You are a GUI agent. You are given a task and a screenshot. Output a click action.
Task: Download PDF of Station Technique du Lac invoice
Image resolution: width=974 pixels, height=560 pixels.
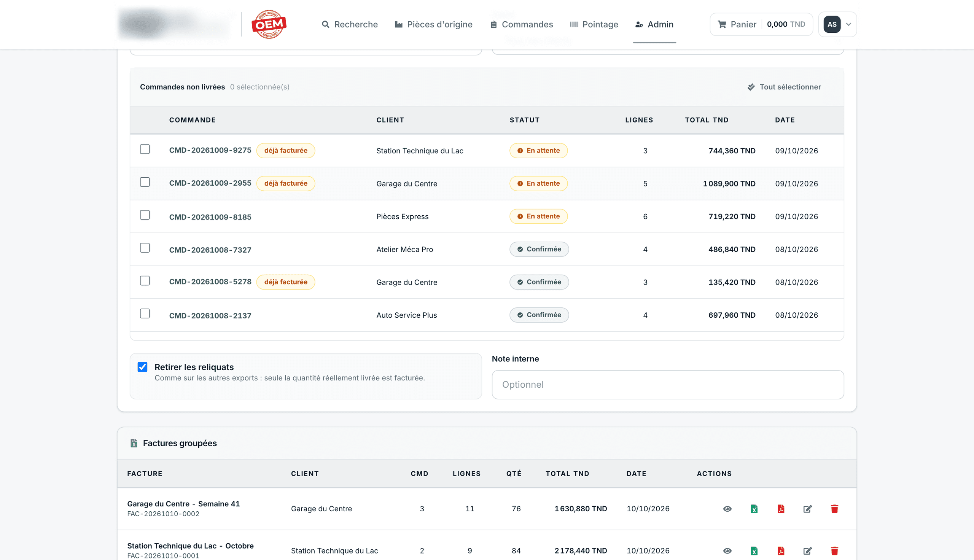(781, 551)
